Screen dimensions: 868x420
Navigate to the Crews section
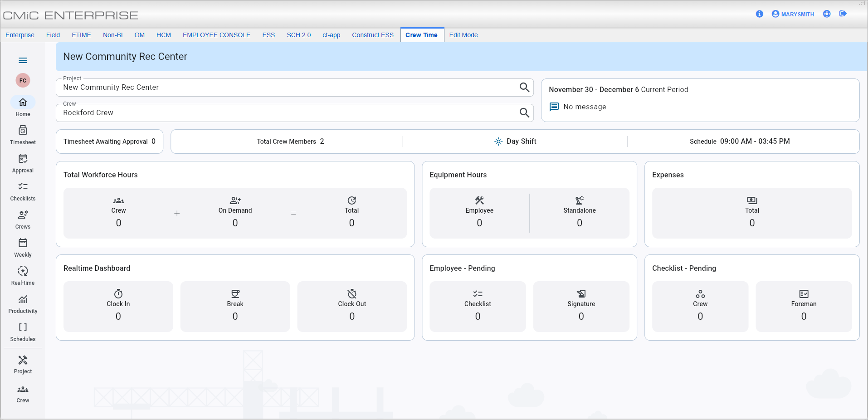23,219
